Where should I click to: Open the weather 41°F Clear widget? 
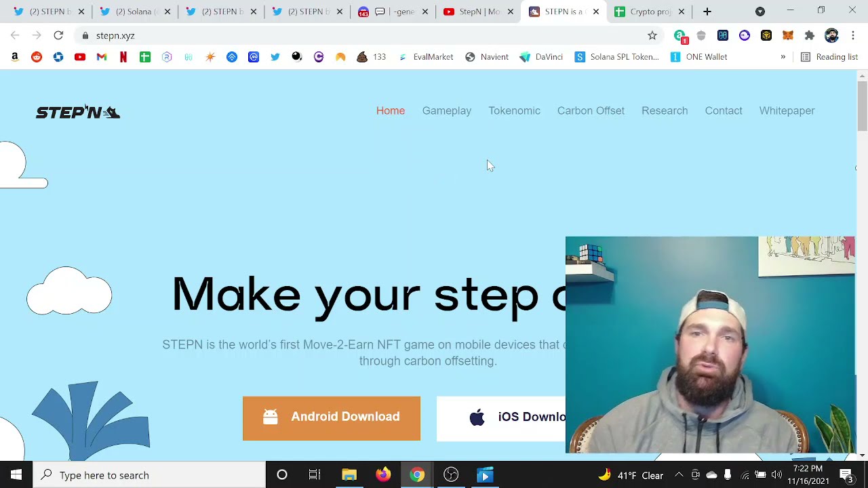(631, 475)
